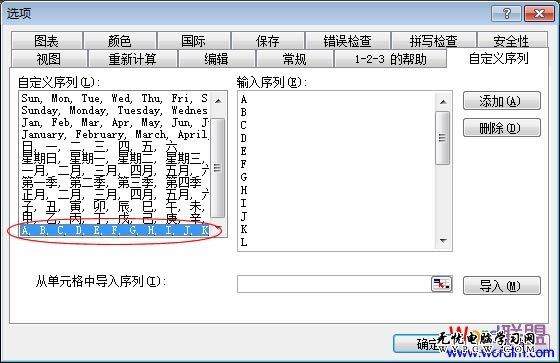
Task: Click up arrow of custom list scrollbar
Action: point(218,101)
